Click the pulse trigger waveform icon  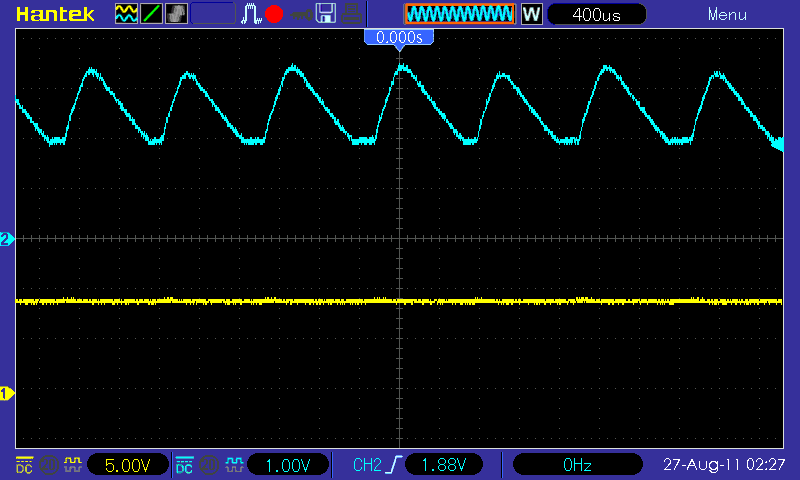(x=251, y=14)
